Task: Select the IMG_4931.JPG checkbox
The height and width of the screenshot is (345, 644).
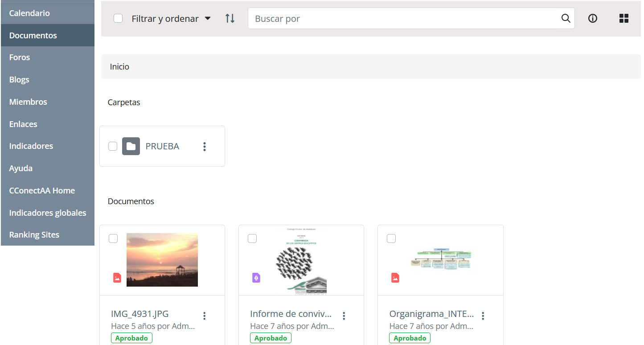Action: point(113,238)
